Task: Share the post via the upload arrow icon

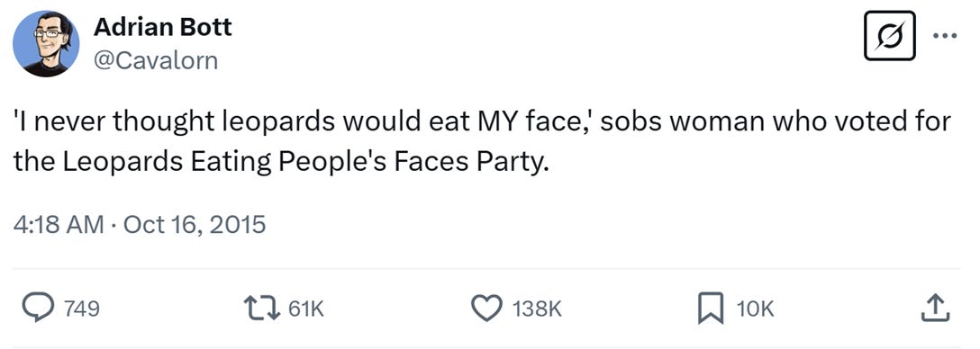Action: [935, 309]
